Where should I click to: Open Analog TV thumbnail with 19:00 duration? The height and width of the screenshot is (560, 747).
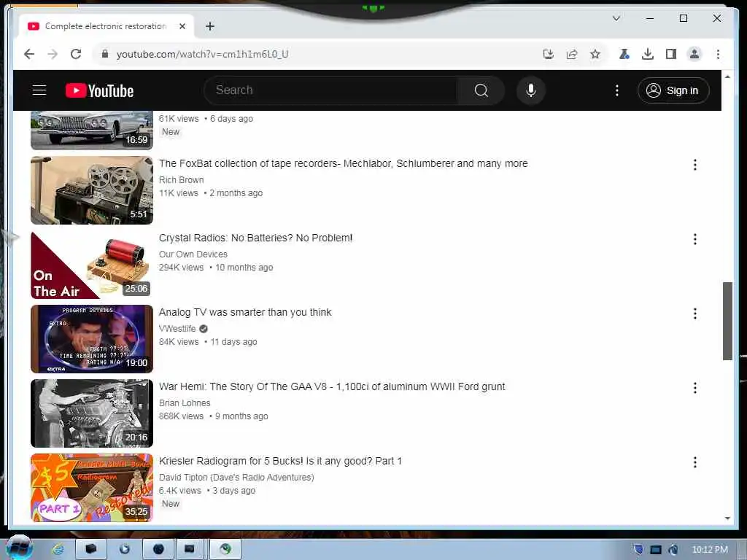coord(92,339)
